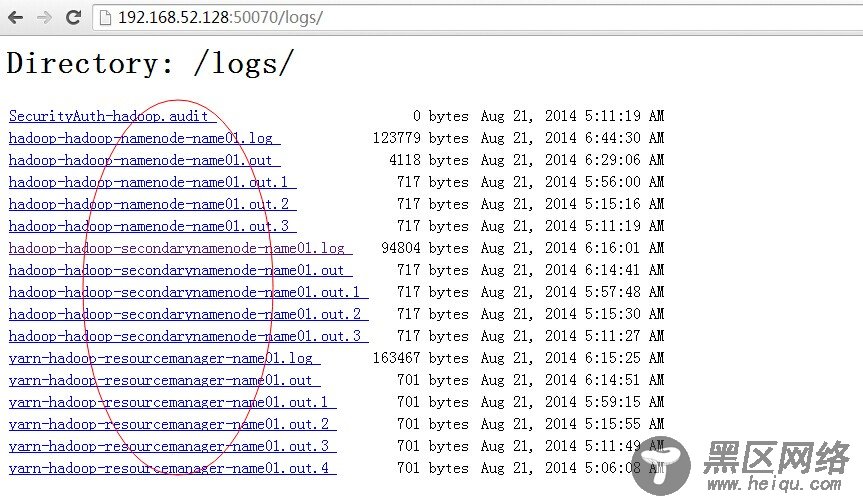This screenshot has height=501, width=863.
Task: Open hadoop-hadoop-secondarynamenode-name01.out.3 link
Action: click(x=189, y=336)
